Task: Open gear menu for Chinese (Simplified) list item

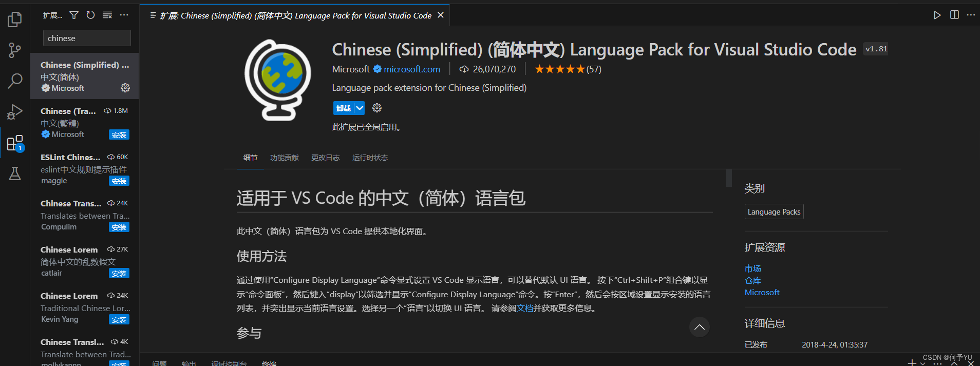Action: click(x=125, y=88)
